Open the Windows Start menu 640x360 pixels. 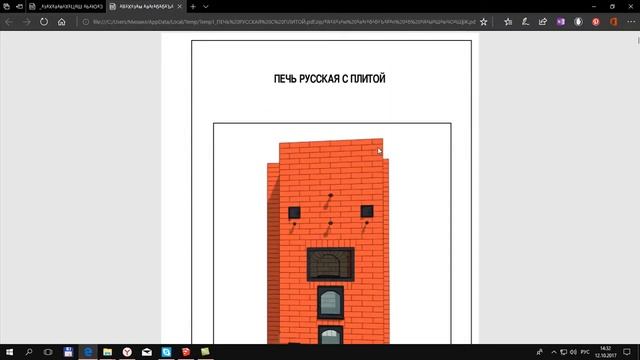(x=9, y=352)
